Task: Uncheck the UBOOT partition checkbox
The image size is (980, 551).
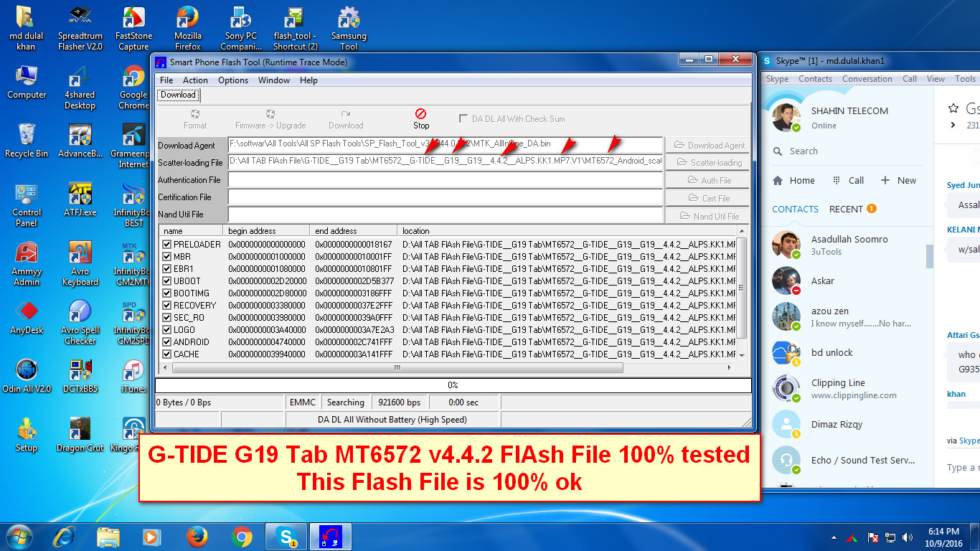Action: pos(166,281)
